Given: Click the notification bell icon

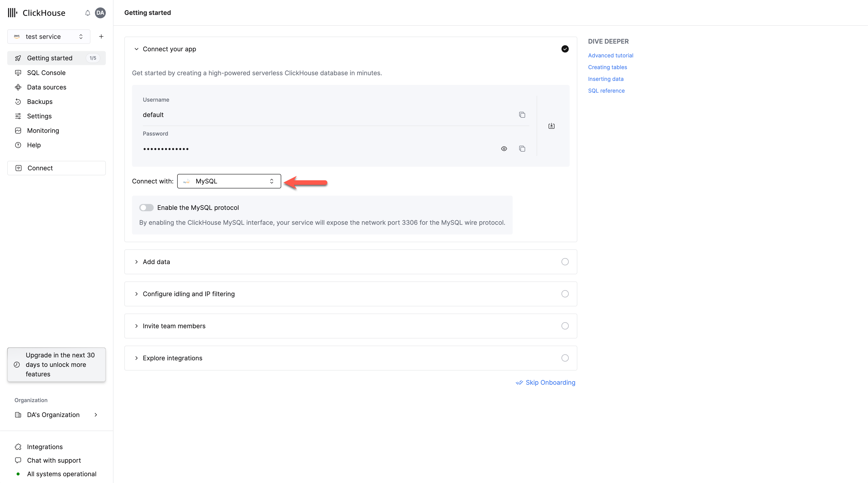Looking at the screenshot, I should point(87,13).
